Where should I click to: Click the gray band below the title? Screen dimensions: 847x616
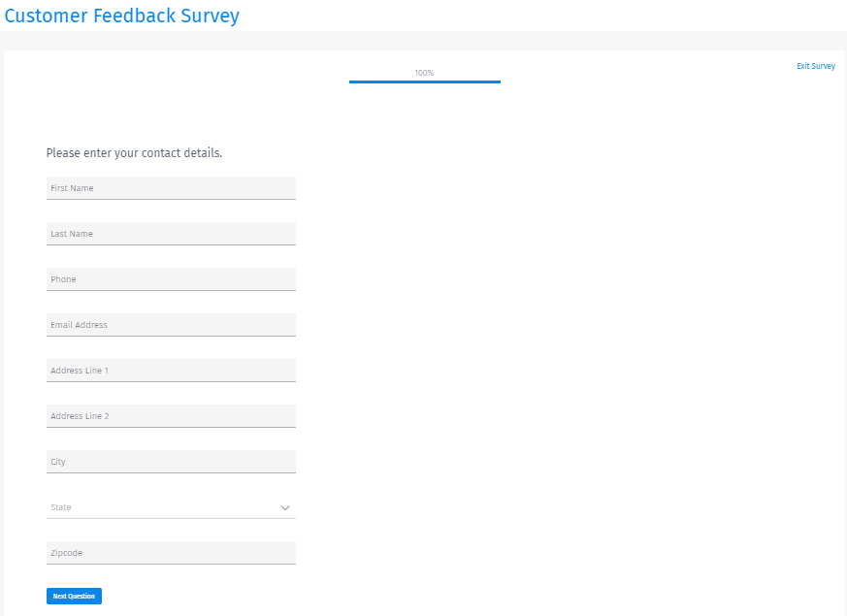coord(423,40)
